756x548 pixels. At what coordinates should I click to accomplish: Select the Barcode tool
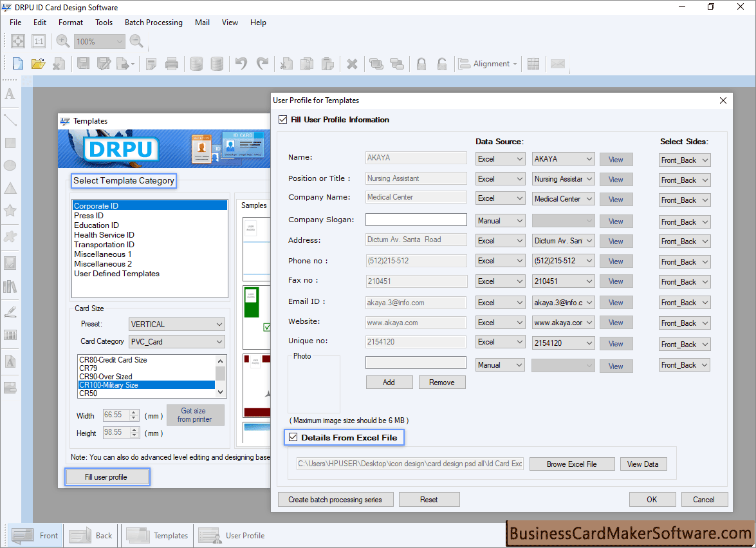[x=9, y=334]
